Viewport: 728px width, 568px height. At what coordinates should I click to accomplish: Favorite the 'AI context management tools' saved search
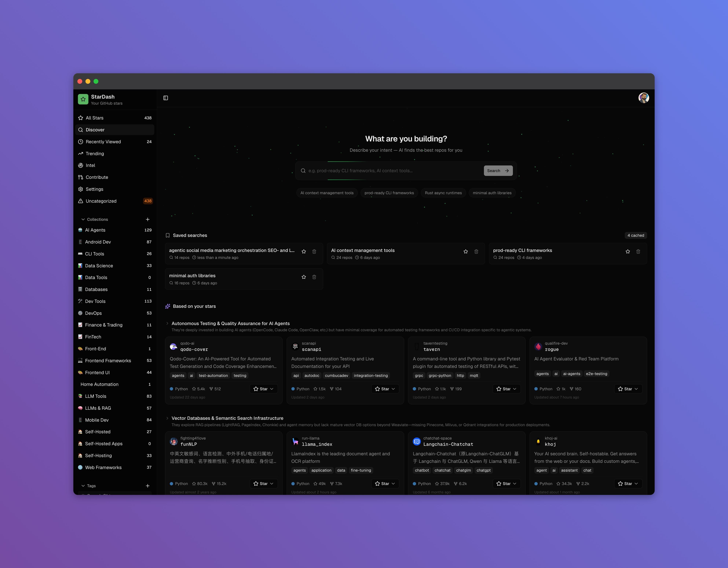[x=466, y=252]
